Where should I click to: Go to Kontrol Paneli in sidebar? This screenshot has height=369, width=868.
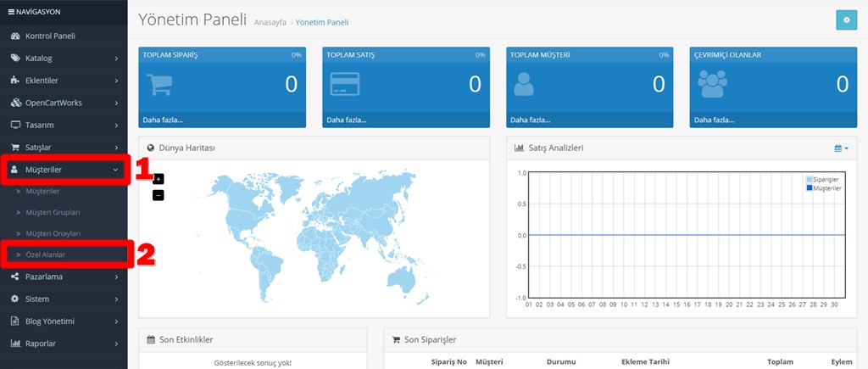[x=64, y=36]
